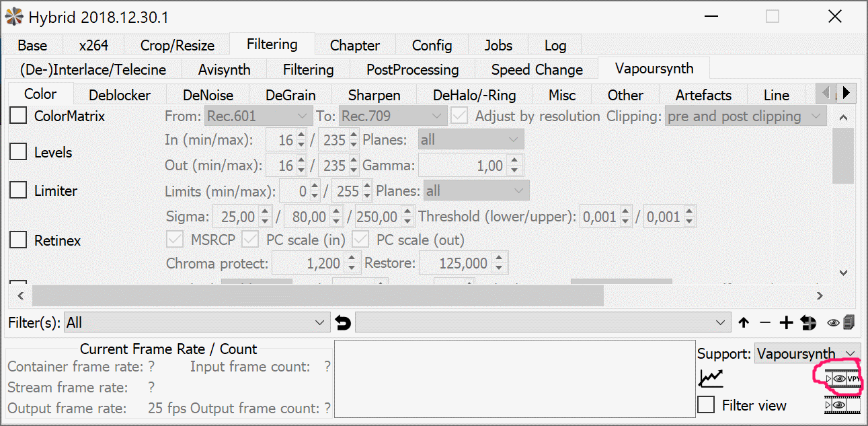Enable the ColorMatrix checkbox
Screen dimensions: 868x426
click(x=18, y=116)
